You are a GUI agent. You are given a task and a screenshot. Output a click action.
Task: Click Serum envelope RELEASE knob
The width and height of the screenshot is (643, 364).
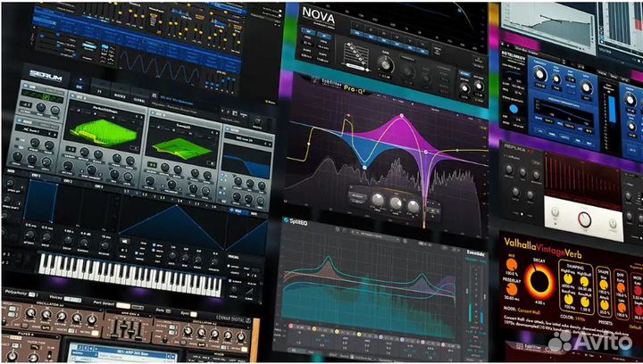105,245
